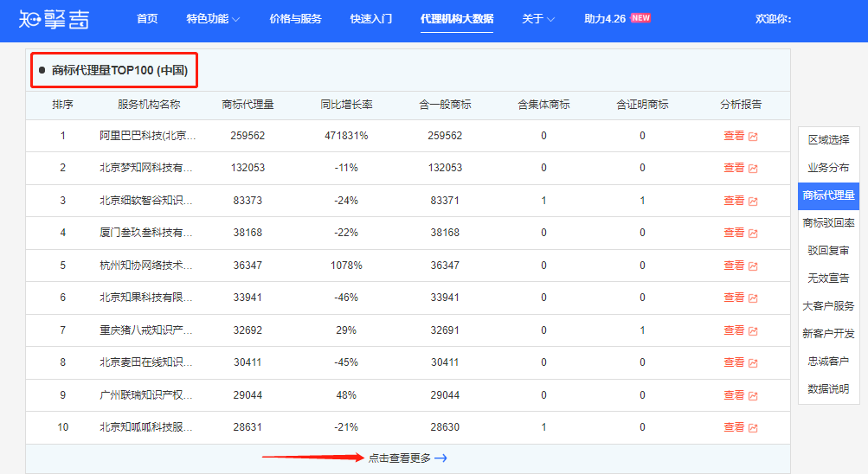Click agency name 北京知果科技有限…
Viewport: 868px width, 474px height.
(146, 297)
